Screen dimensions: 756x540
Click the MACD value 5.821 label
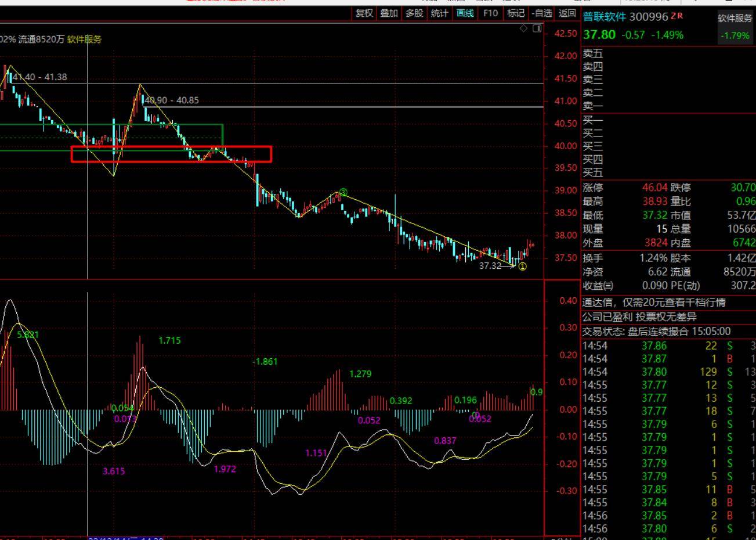(x=28, y=335)
